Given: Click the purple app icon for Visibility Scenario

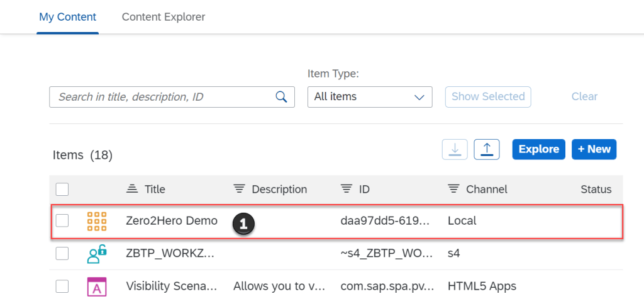Looking at the screenshot, I should (x=96, y=287).
